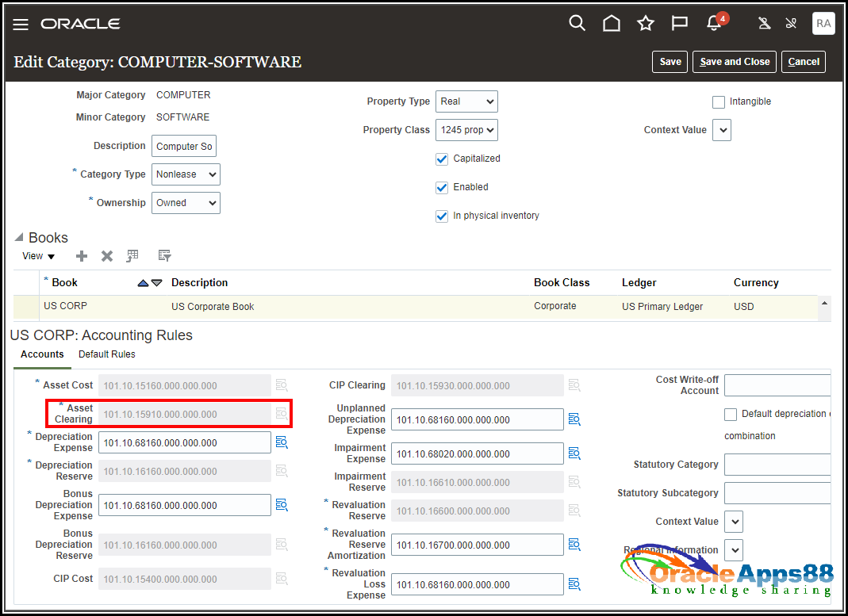Screen dimensions: 848x616
Task: Switch to the Accounts tab
Action: pyautogui.click(x=42, y=354)
